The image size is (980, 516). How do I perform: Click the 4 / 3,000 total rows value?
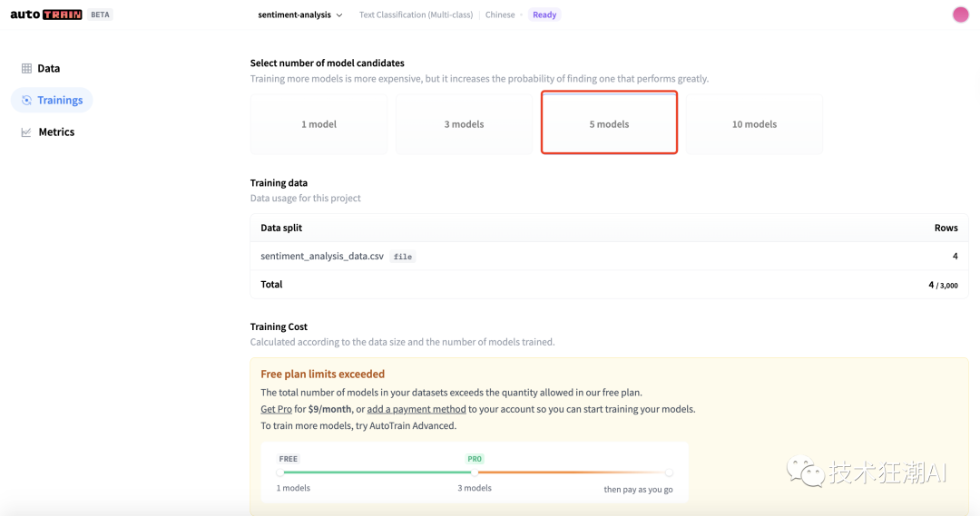(943, 285)
